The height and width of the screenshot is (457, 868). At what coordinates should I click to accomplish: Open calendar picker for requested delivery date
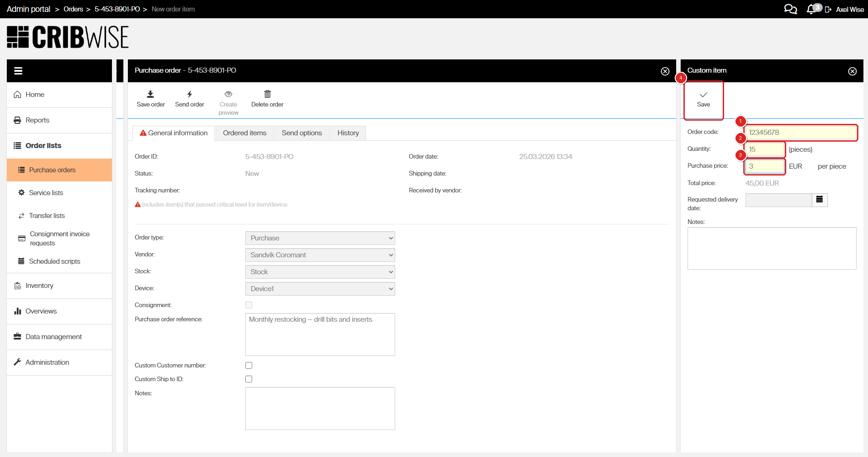[x=820, y=200]
